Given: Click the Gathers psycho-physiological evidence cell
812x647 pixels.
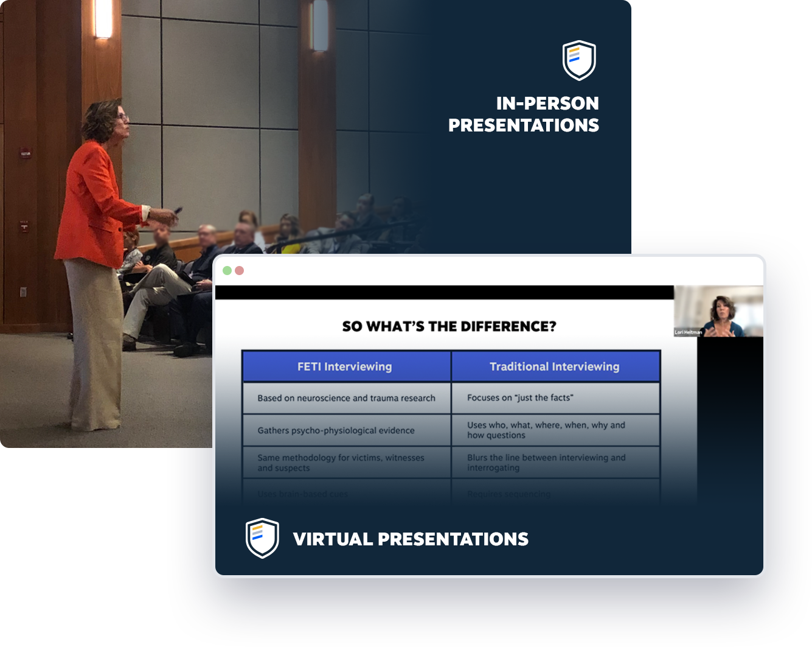Looking at the screenshot, I should coord(336,430).
